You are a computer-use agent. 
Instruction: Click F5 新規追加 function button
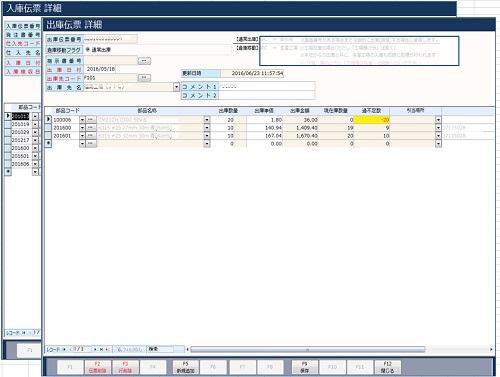[x=186, y=367]
